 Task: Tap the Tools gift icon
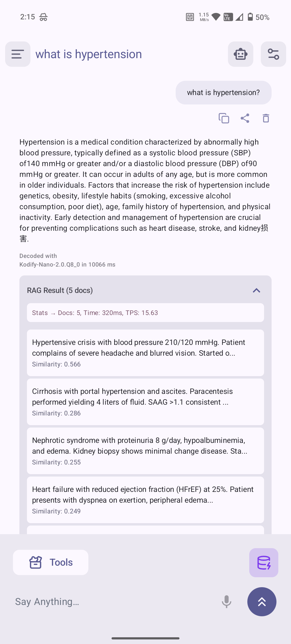[36, 562]
